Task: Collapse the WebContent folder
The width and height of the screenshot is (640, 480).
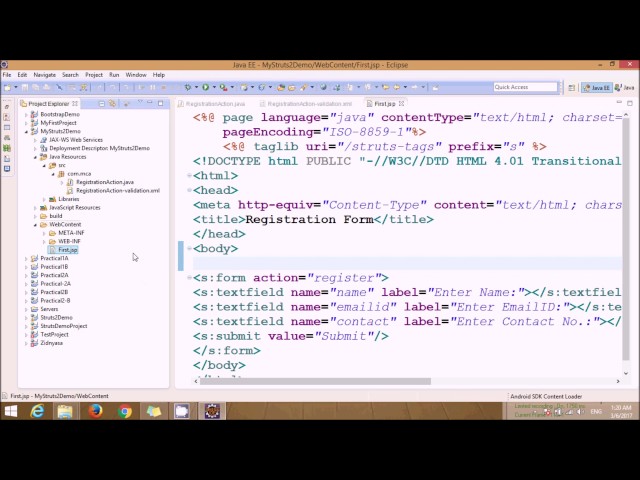Action: 35,224
